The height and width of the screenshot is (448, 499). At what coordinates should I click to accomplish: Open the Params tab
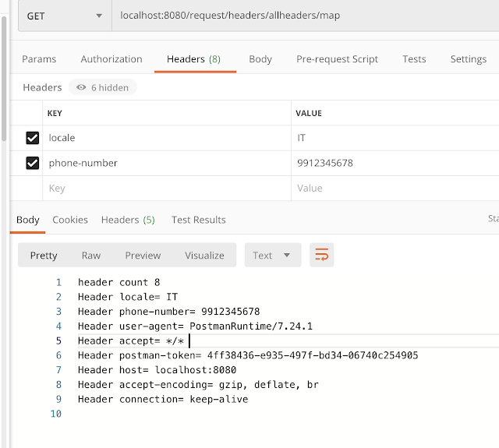pos(39,59)
